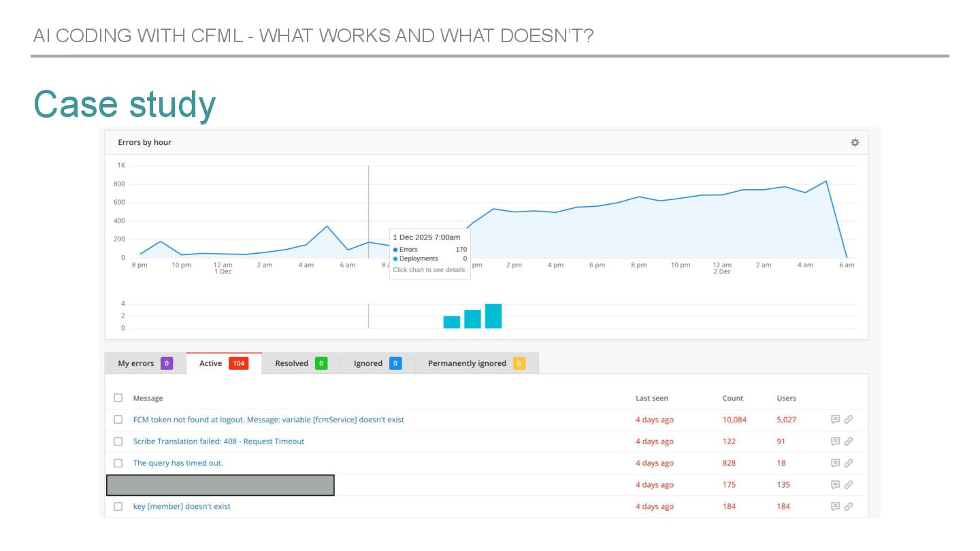Tick the select-all checkbox beside Message
The height and width of the screenshot is (551, 980).
118,398
